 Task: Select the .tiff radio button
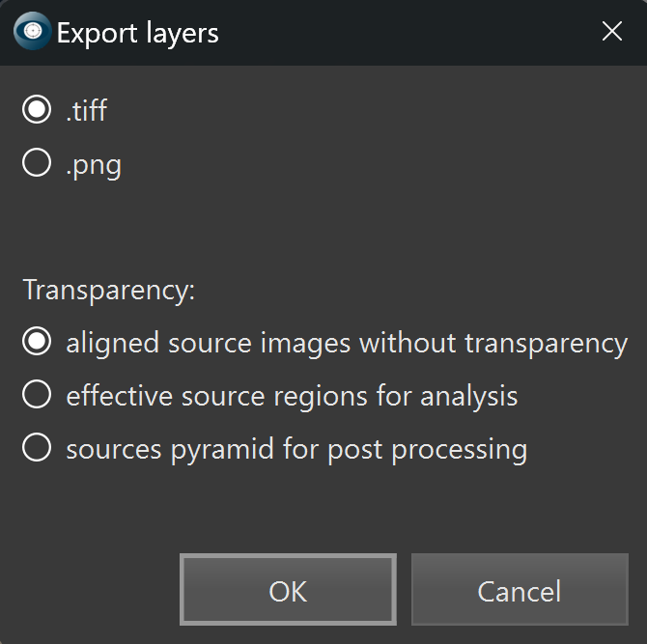click(37, 110)
